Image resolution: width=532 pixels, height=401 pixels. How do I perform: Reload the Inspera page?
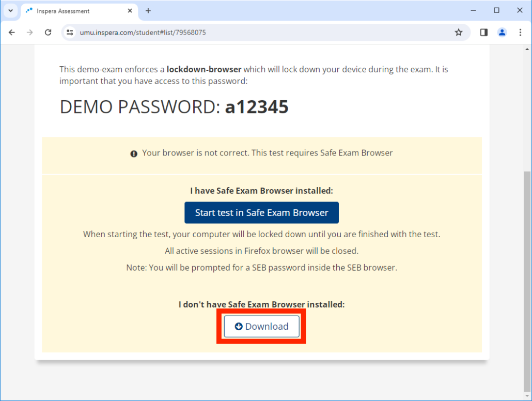pyautogui.click(x=48, y=33)
